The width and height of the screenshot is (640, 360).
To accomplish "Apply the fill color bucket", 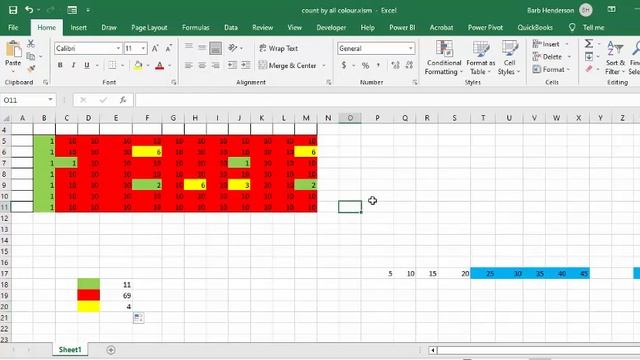I will 138,65.
